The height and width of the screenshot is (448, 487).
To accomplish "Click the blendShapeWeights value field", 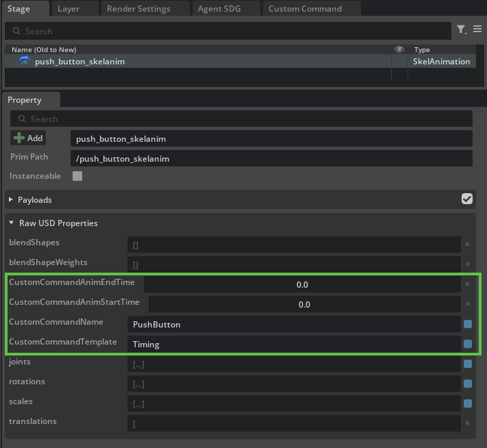I will click(294, 264).
